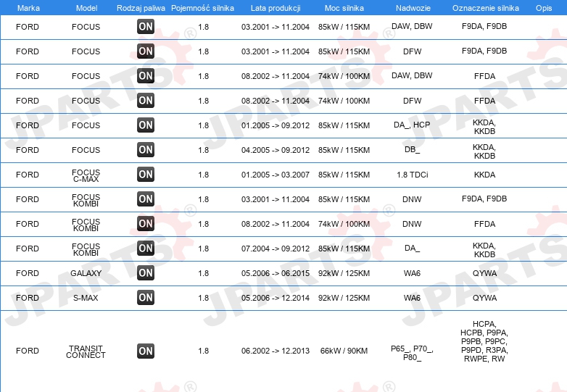Click production dates 07.2004 -> 09.2012

tap(276, 249)
